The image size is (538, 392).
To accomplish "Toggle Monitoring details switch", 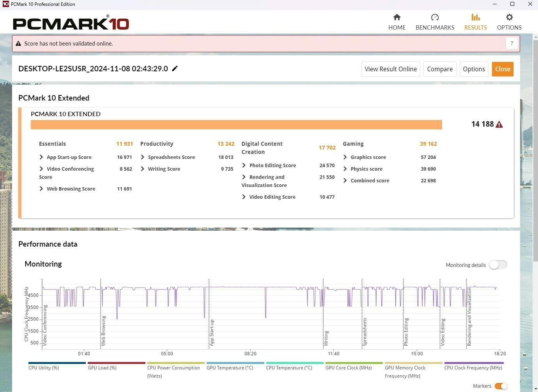I will tap(498, 265).
